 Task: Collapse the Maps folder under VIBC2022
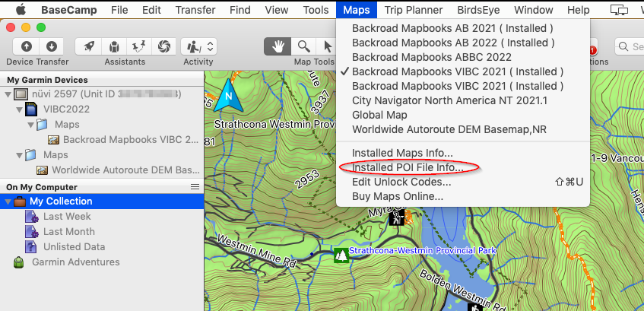click(x=31, y=125)
